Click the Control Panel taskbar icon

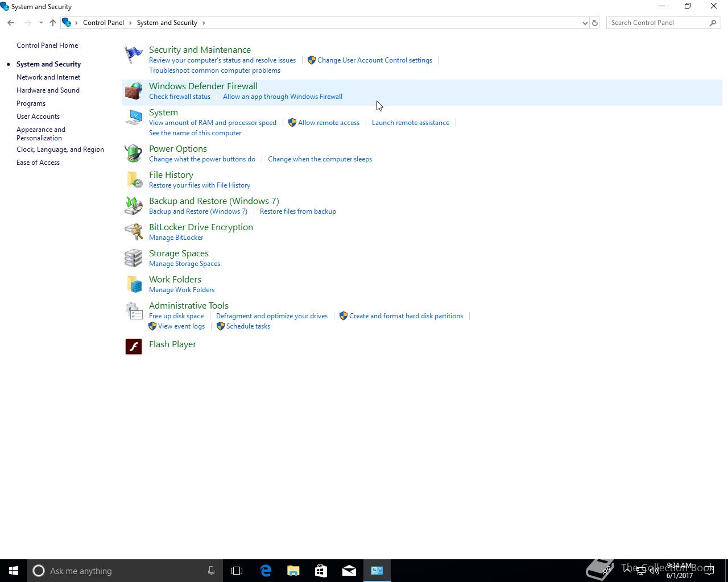coord(377,571)
